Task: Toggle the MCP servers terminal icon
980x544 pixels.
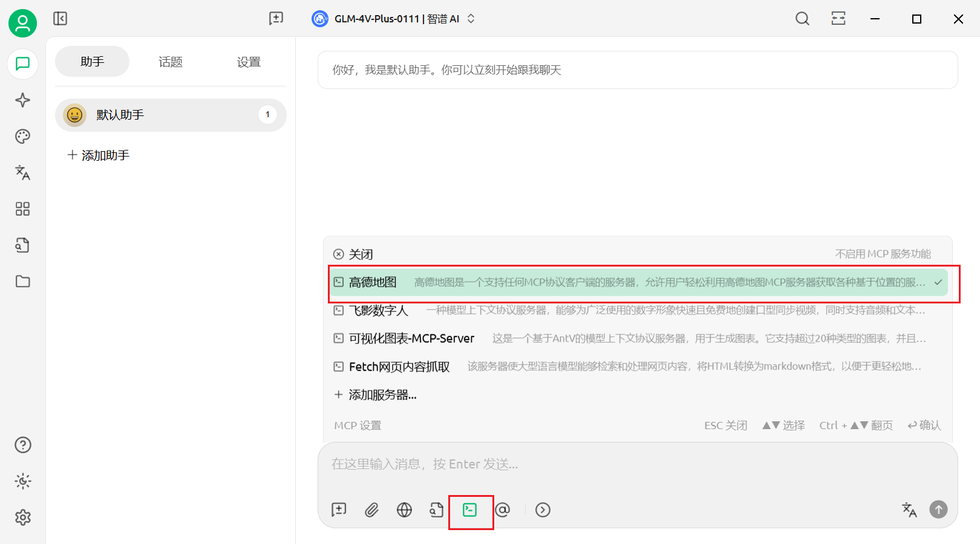Action: [x=470, y=510]
